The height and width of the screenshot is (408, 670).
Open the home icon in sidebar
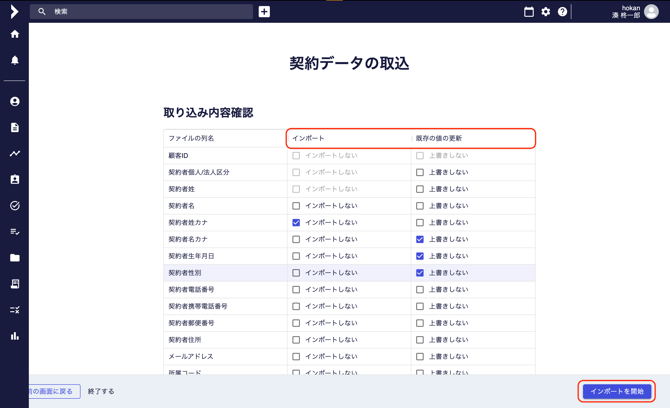pos(15,34)
